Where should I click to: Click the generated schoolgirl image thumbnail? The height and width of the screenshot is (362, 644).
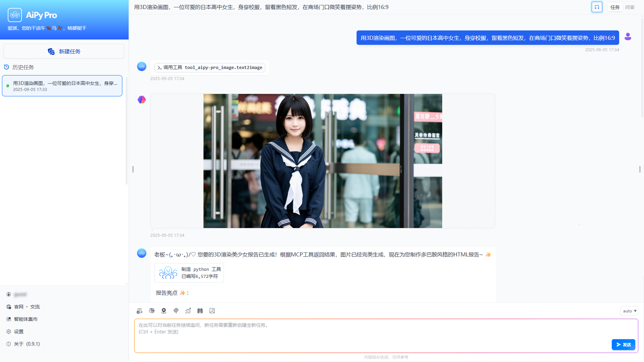pyautogui.click(x=323, y=161)
